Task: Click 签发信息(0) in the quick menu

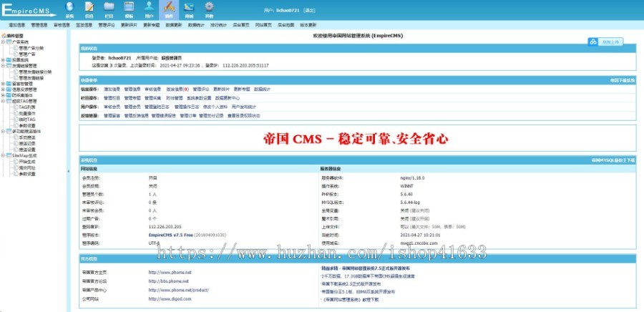Action: click(177, 89)
